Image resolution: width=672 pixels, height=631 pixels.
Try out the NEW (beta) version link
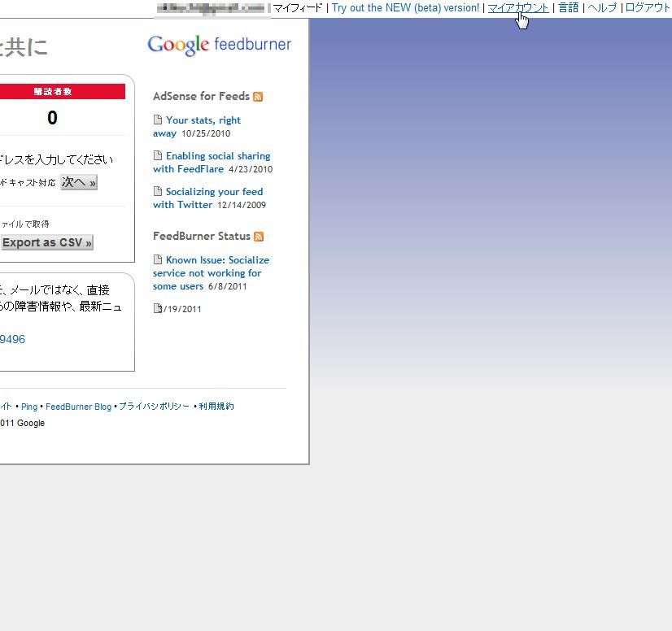(405, 7)
